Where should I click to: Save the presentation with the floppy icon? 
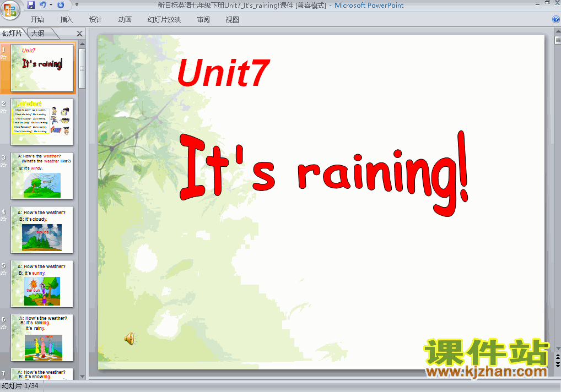pyautogui.click(x=31, y=5)
